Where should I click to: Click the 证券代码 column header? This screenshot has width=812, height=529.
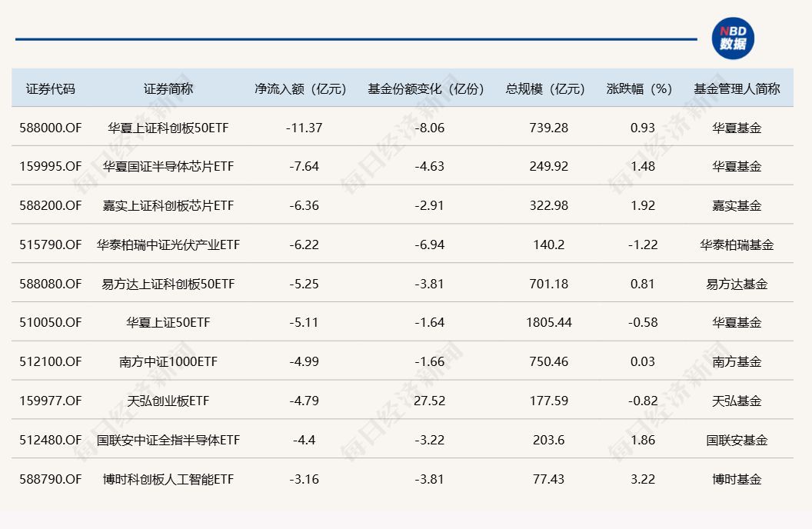click(x=51, y=88)
